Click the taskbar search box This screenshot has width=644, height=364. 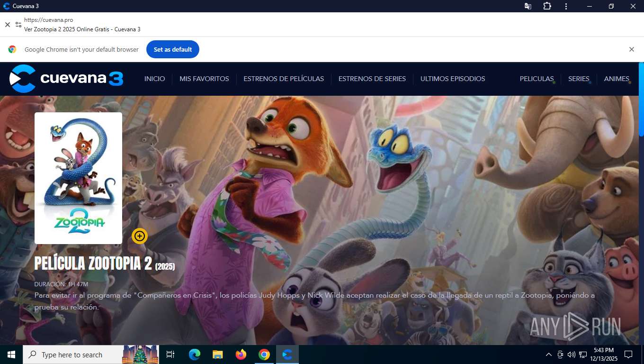coord(91,355)
